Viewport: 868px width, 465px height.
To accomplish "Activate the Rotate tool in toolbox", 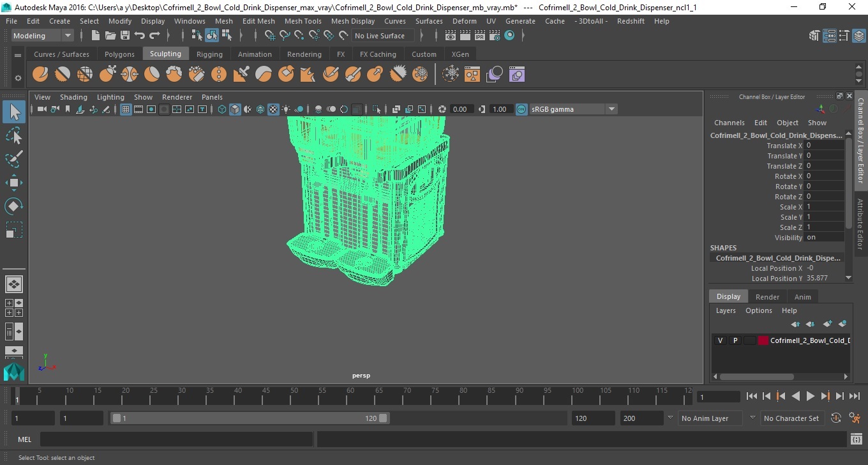I will [14, 206].
